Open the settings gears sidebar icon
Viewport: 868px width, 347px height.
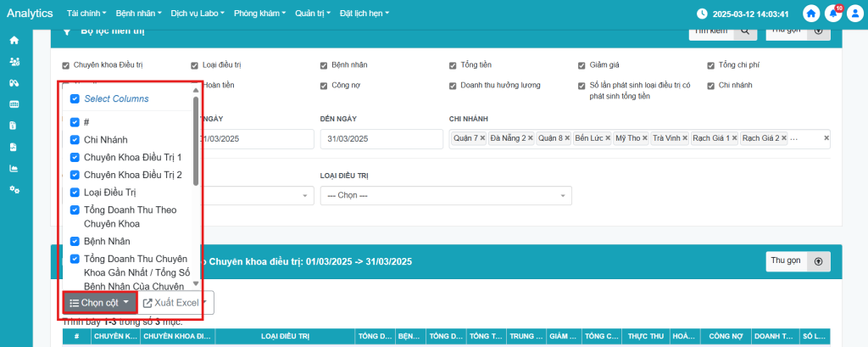(x=14, y=189)
